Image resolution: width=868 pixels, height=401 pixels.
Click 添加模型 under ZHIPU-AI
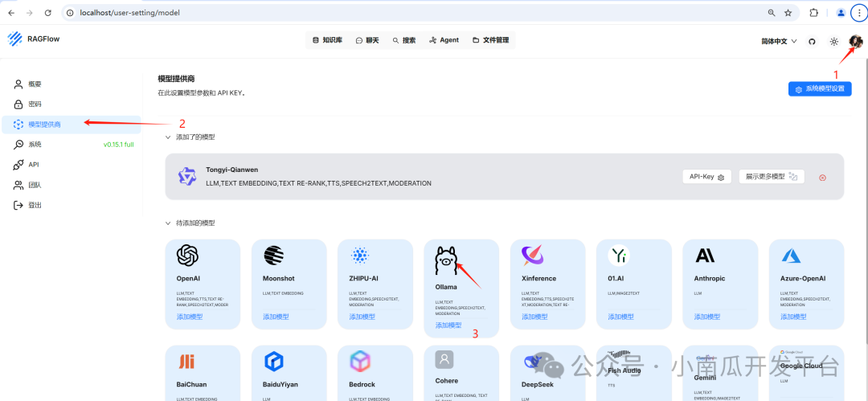(362, 317)
